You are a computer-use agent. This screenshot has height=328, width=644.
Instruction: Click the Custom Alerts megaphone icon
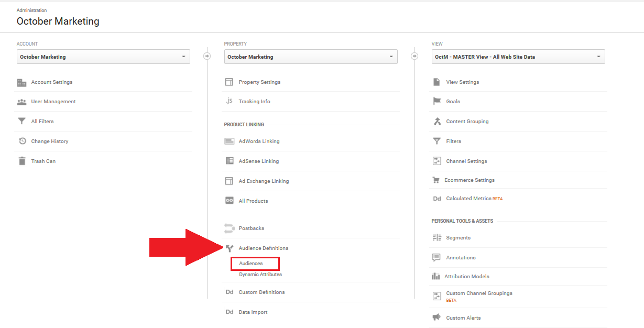(x=436, y=318)
